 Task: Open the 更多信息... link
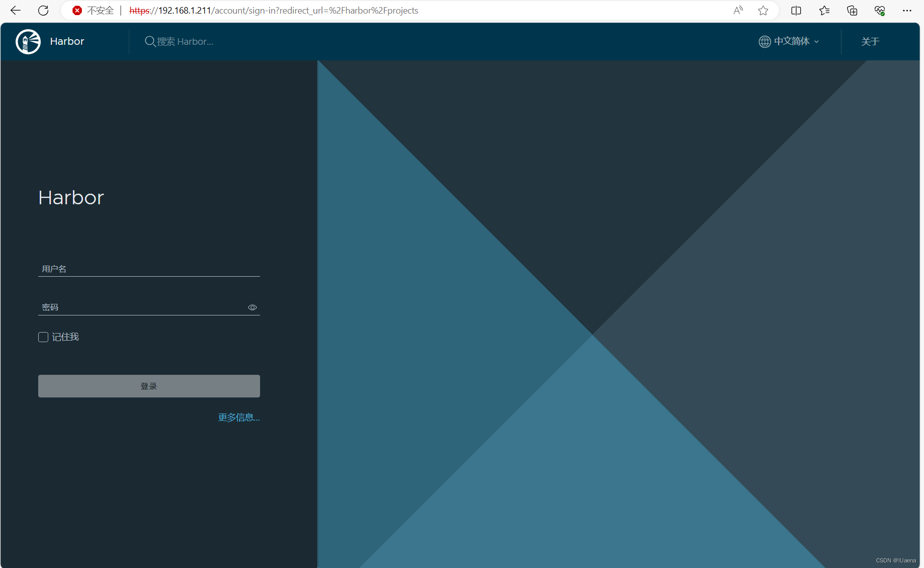(x=239, y=418)
